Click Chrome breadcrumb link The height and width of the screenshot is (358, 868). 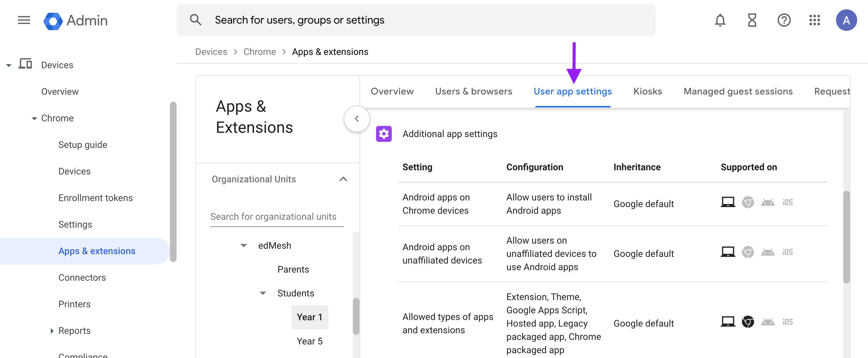point(260,52)
